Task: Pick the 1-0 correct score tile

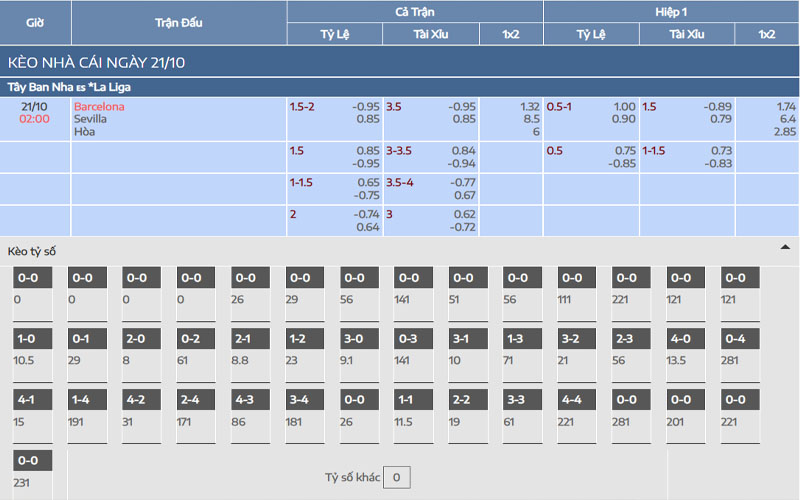Action: tap(29, 339)
